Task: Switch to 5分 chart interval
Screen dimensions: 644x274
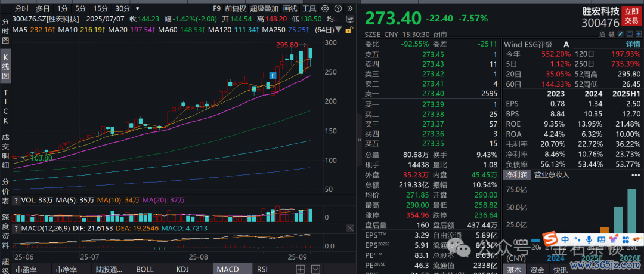Action: click(x=80, y=8)
